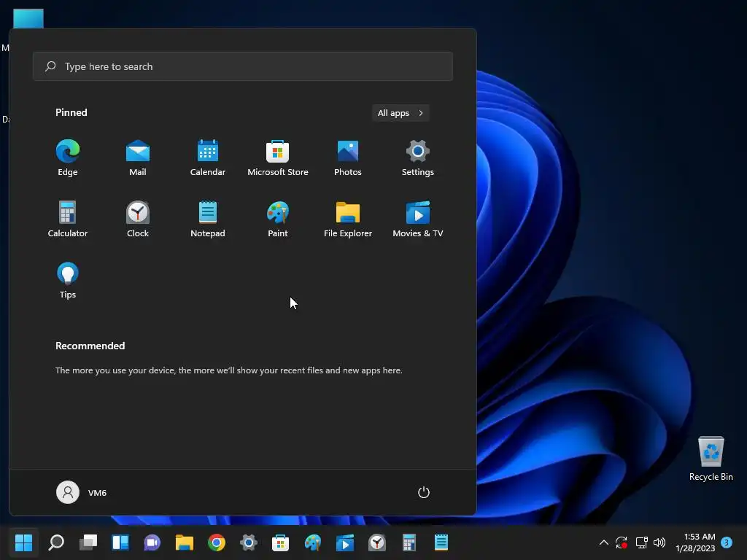
Task: Show hidden icons in system tray
Action: 603,542
